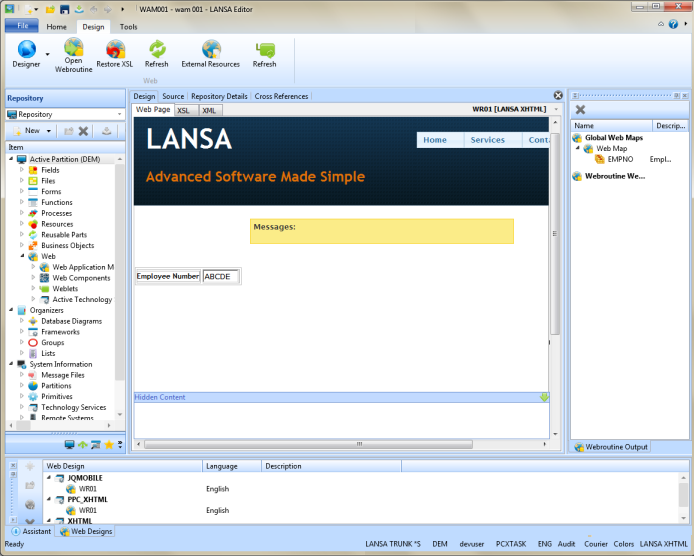Collapse the Web node in repository tree
The image size is (694, 556).
pos(22,256)
